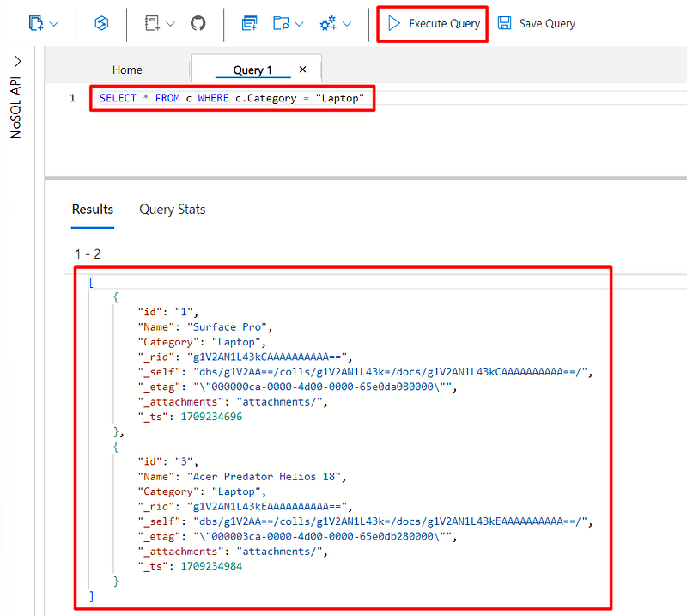687x616 pixels.
Task: Click the _rid value g1V2AN1L43kCAAAAAAAAAA==
Action: point(267,357)
